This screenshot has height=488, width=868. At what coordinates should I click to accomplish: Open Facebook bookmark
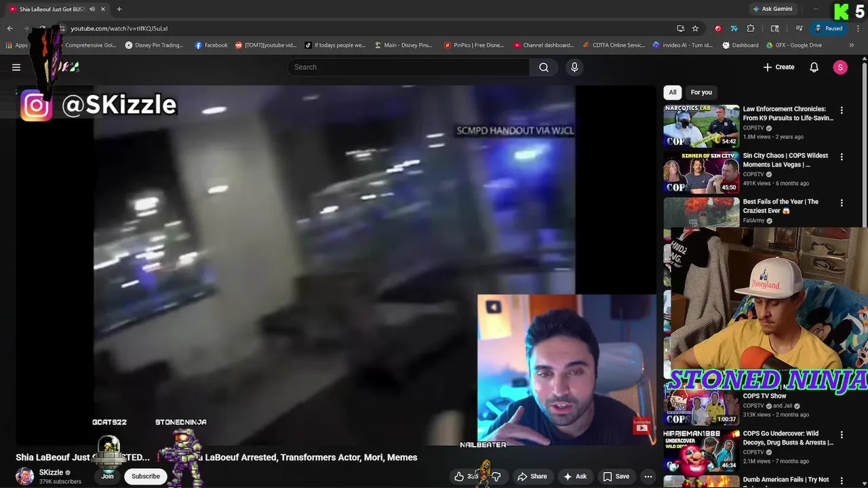(x=211, y=45)
